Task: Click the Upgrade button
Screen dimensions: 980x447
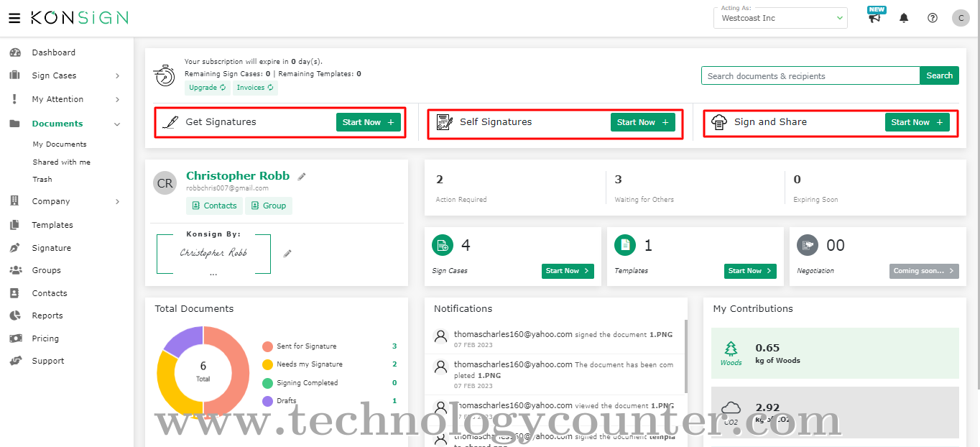Action: point(208,88)
